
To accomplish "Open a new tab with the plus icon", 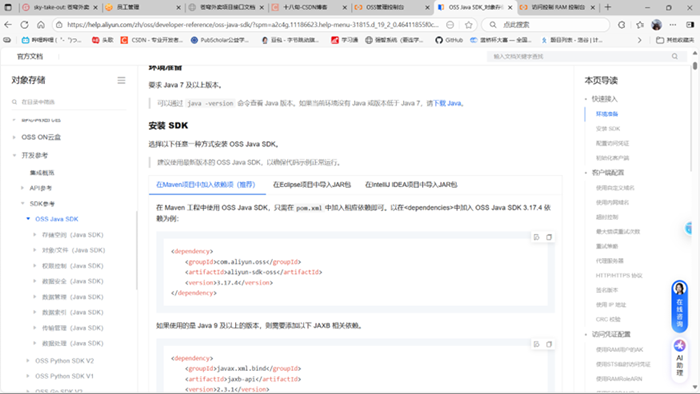I will tap(608, 7).
